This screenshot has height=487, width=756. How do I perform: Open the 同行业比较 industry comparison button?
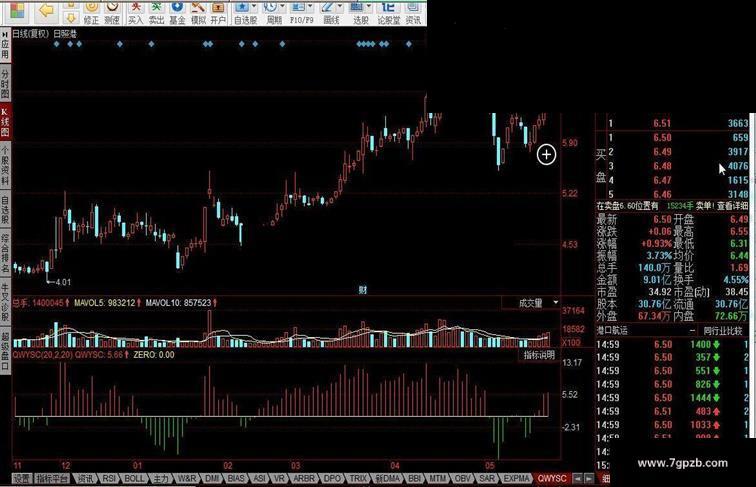tap(723, 331)
